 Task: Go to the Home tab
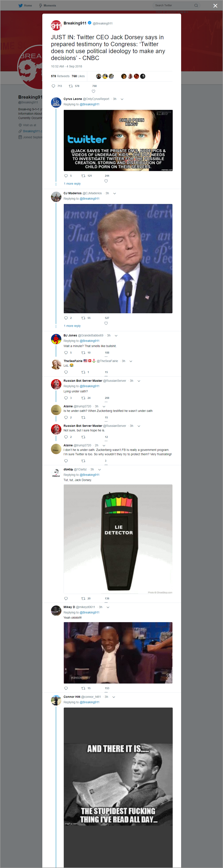coord(25,5)
